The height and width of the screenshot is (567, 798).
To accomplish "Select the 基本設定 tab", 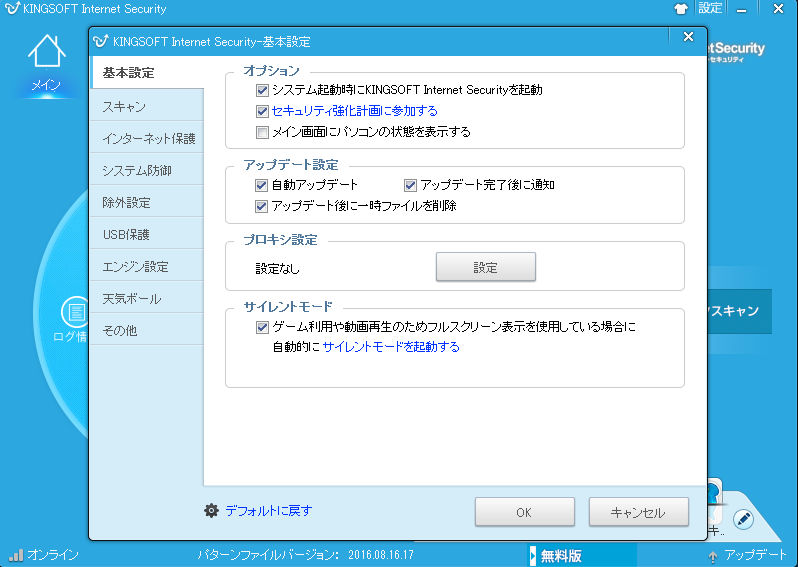I will [147, 73].
